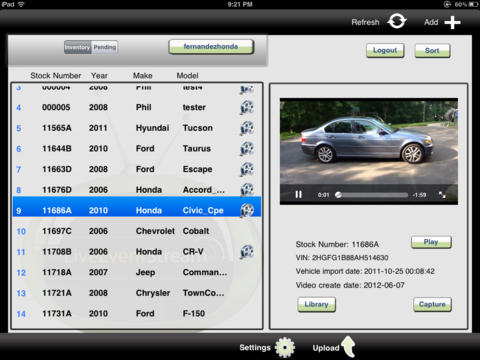480x360 pixels.
Task: Expand video to fullscreen with arrows icon
Action: pyautogui.click(x=442, y=195)
